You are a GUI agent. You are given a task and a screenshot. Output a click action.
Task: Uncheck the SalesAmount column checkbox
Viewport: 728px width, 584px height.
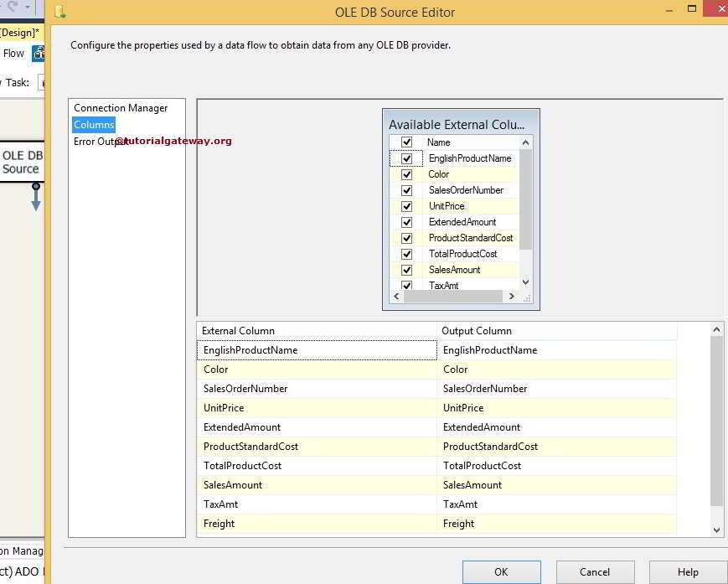pos(406,270)
